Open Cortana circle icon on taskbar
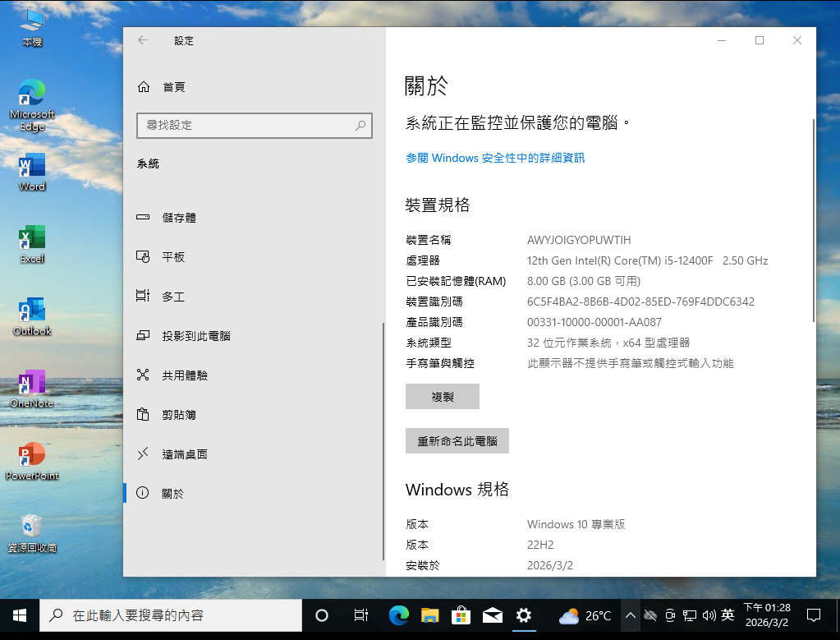 click(x=321, y=615)
